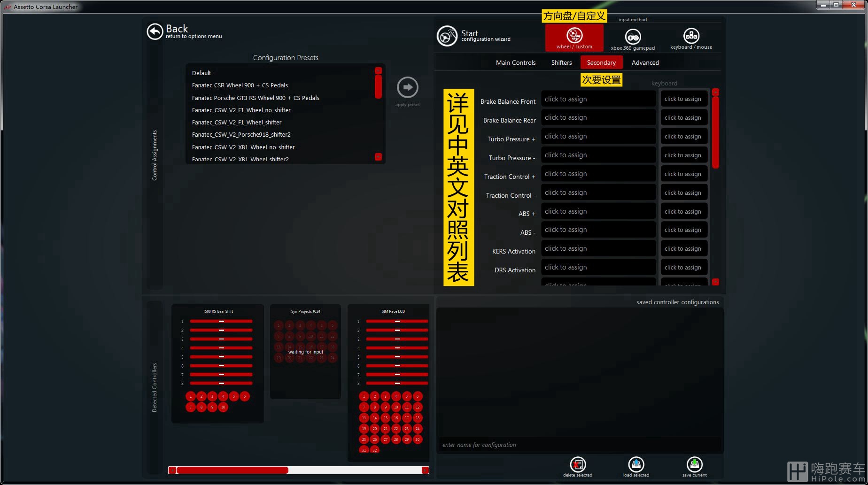Click the detected controllers' scroll left arrow
868x485 pixels.
click(172, 470)
